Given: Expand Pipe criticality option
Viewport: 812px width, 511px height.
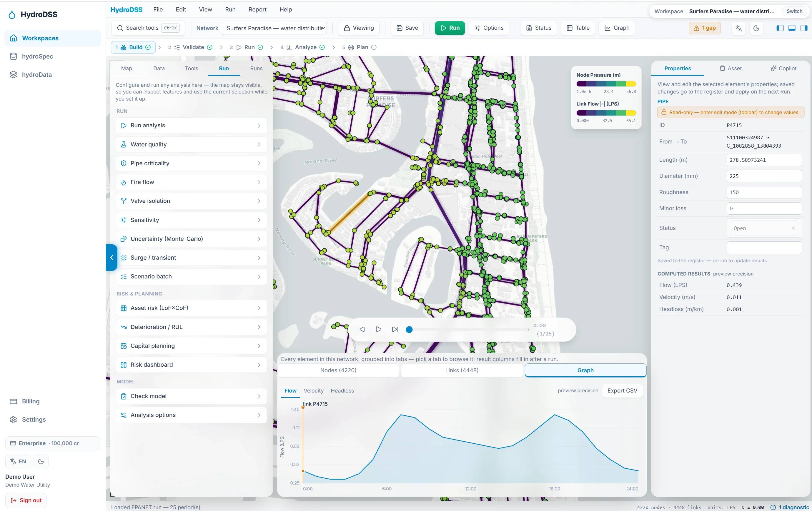Looking at the screenshot, I should (x=191, y=163).
